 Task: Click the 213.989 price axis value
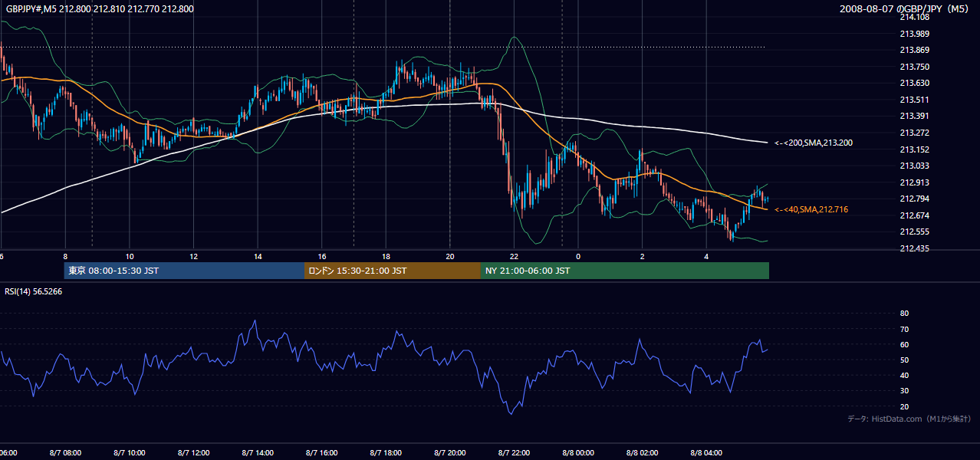coord(913,34)
